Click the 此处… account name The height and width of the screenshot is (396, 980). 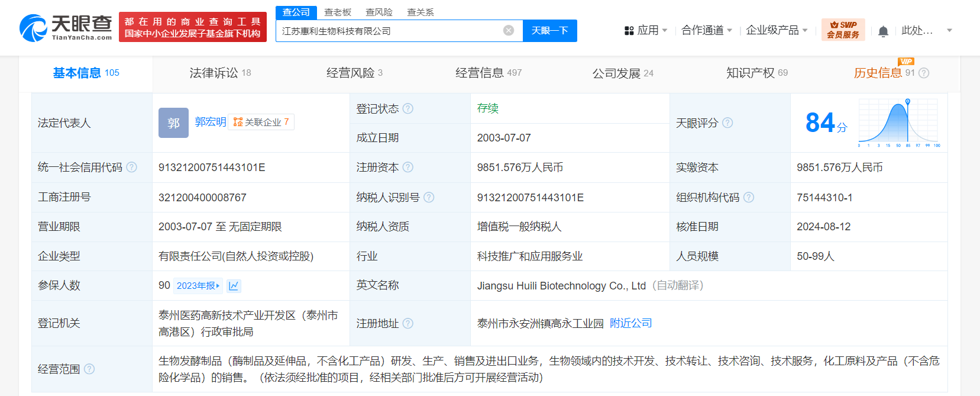click(917, 30)
